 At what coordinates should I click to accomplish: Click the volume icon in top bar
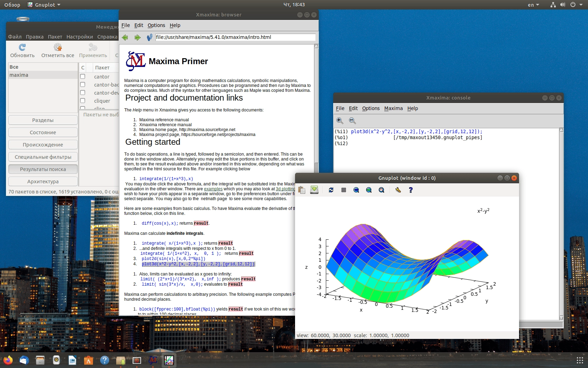click(562, 5)
